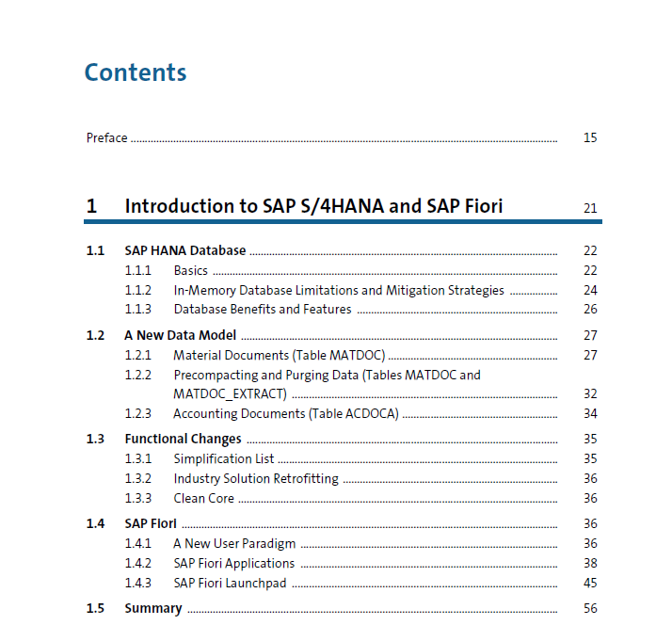672x641 pixels.
Task: Click Industry Solution Retrofitting entry
Action: [x=255, y=479]
